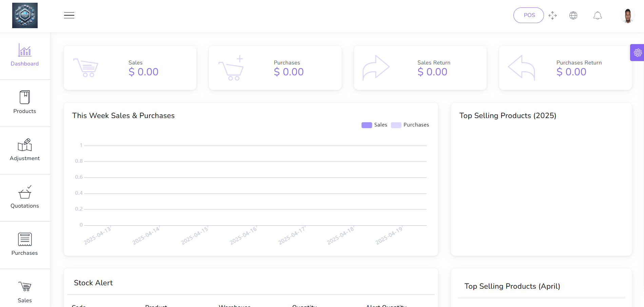The image size is (644, 307).
Task: Click the Purchases Return card
Action: tap(565, 68)
